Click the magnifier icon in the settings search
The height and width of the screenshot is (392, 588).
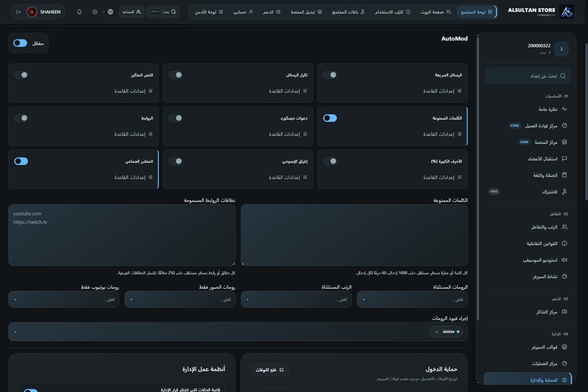point(563,76)
